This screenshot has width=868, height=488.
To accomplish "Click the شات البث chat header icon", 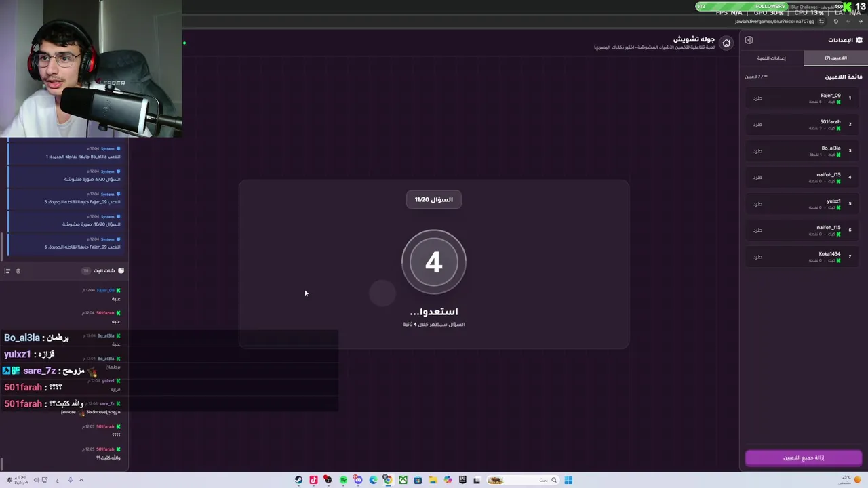I will click(x=121, y=271).
